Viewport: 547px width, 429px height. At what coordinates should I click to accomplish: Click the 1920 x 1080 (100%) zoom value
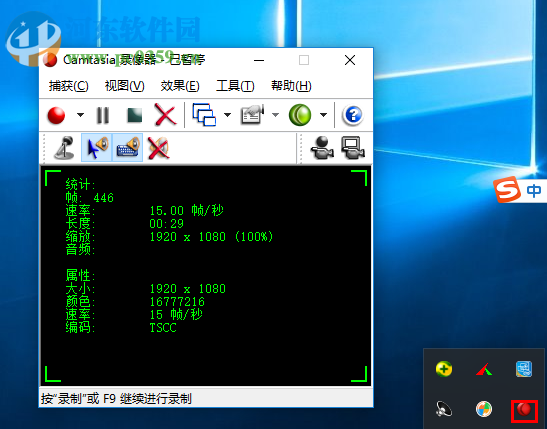click(211, 237)
